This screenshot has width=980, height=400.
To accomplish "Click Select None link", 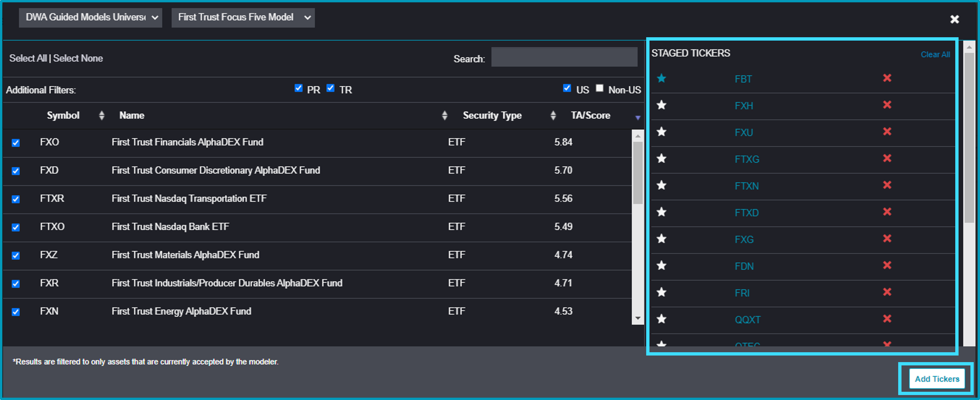I will (78, 58).
